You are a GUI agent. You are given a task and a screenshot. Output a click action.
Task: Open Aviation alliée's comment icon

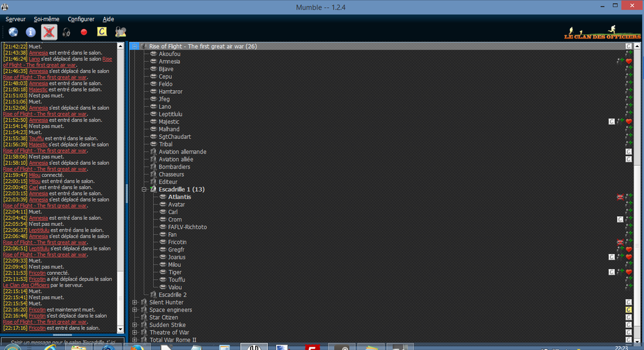click(x=629, y=159)
